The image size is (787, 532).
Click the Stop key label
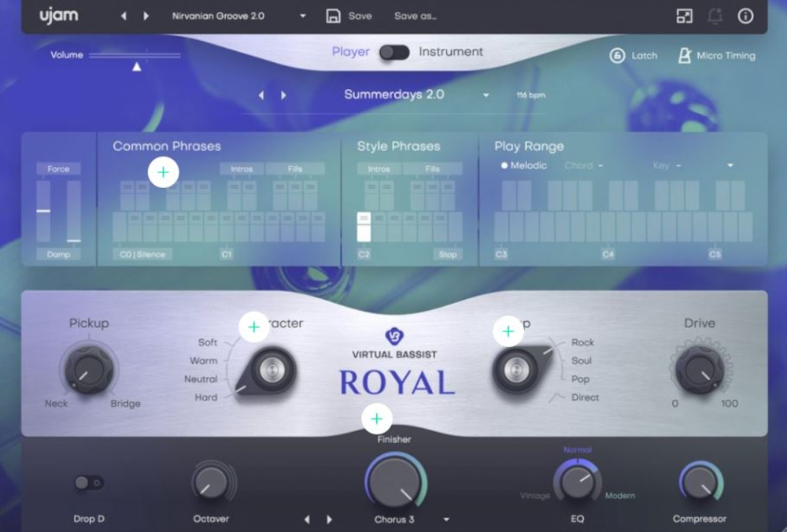448,254
